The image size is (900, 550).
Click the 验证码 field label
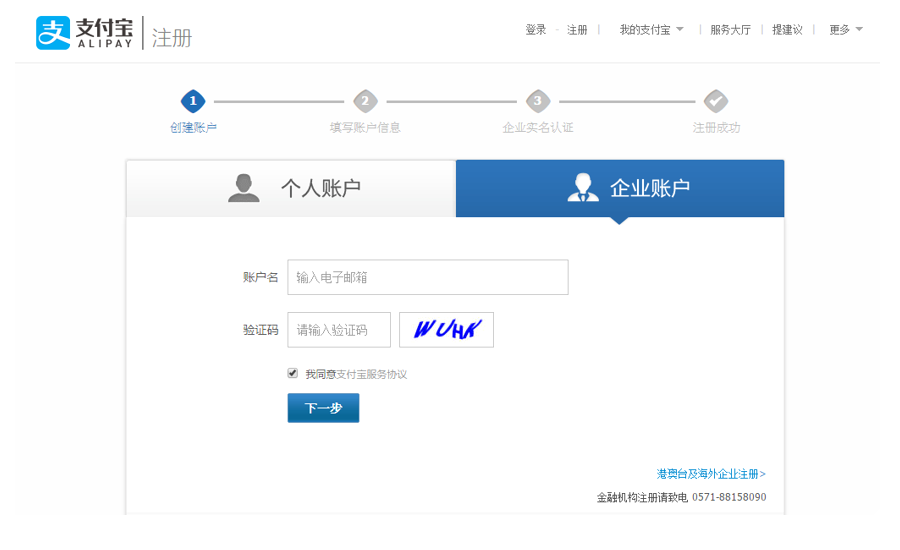[x=260, y=330]
